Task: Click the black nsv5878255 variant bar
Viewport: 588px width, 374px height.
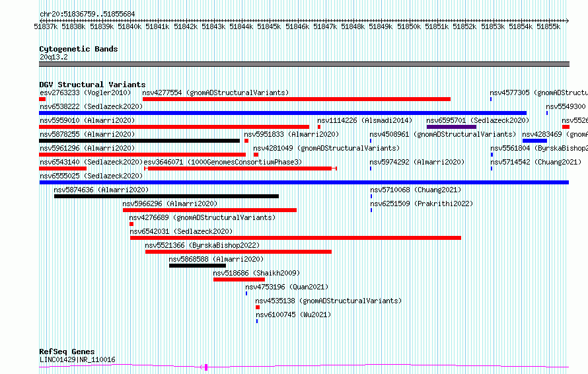Action: (x=139, y=141)
